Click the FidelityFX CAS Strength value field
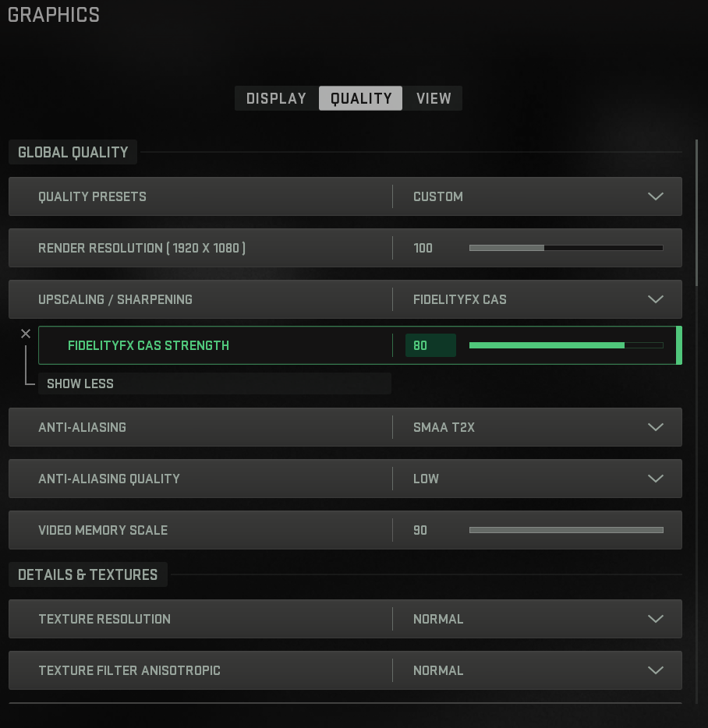708x728 pixels. tap(430, 345)
